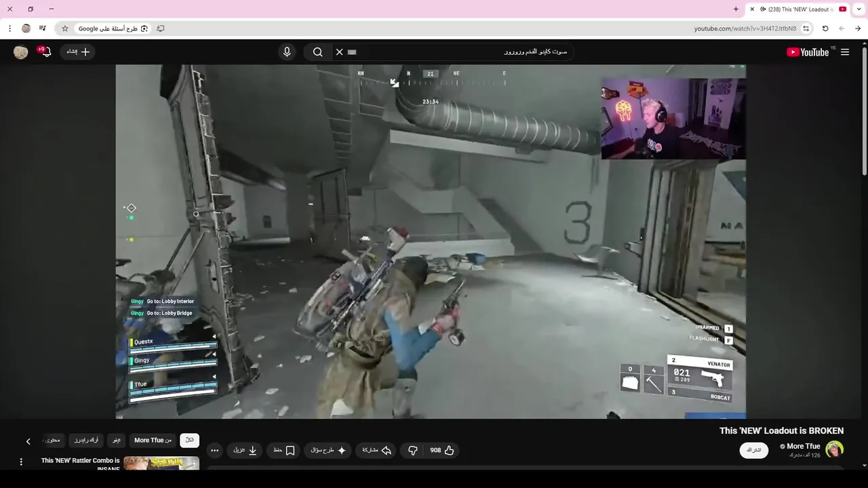Click the youtube.com URL in address bar
The height and width of the screenshot is (488, 868).
coord(745,28)
